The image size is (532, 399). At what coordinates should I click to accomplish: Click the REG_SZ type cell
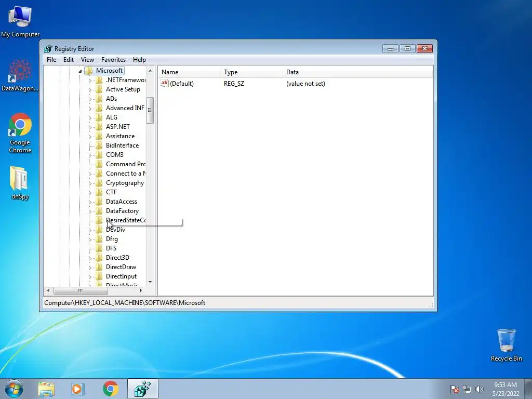pyautogui.click(x=234, y=84)
